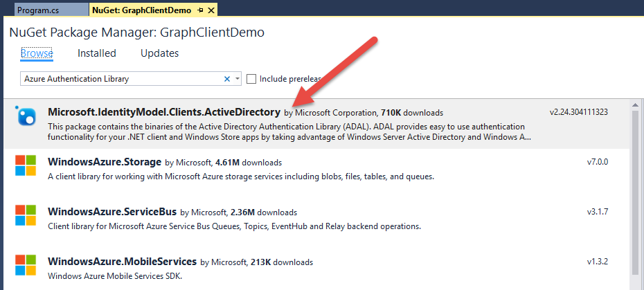The width and height of the screenshot is (644, 290).
Task: Click the WindowsAzure.ServiceBus package logo
Action: tap(26, 215)
